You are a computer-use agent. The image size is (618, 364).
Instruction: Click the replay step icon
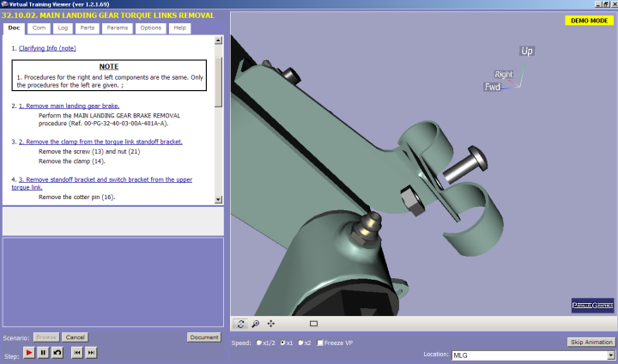[x=57, y=352]
